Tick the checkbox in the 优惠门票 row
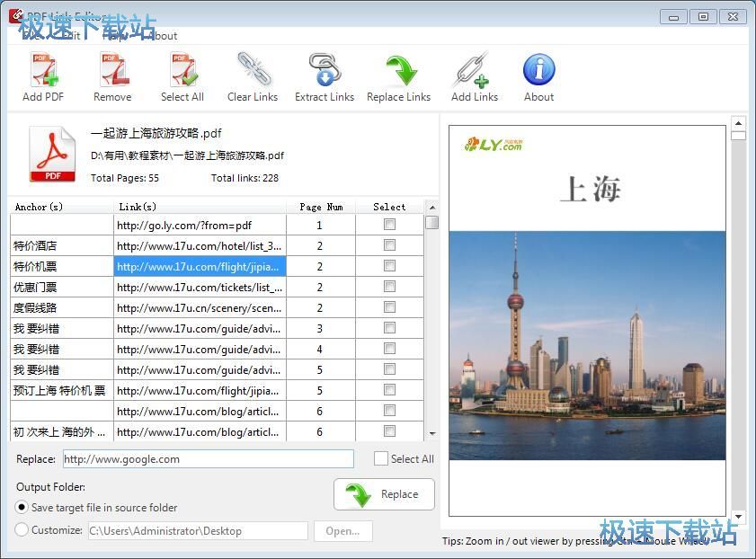The width and height of the screenshot is (756, 559). [x=389, y=287]
